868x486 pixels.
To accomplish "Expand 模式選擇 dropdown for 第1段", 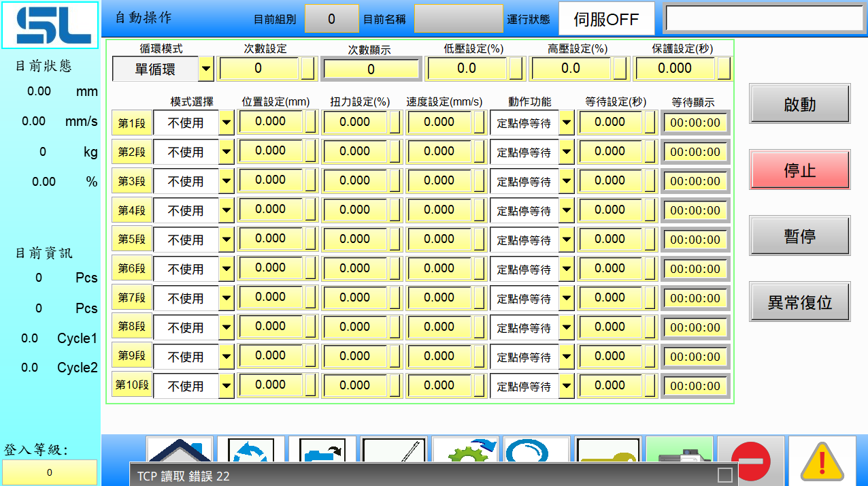I will tap(227, 123).
